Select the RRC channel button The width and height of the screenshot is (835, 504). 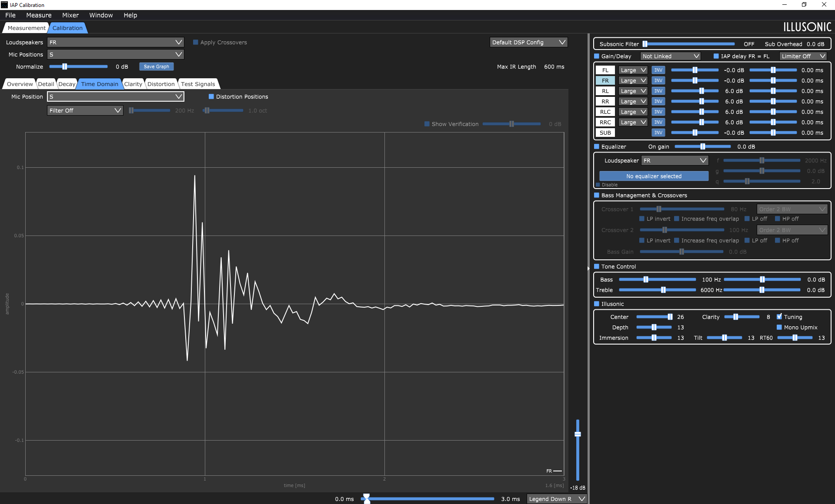[x=605, y=122]
